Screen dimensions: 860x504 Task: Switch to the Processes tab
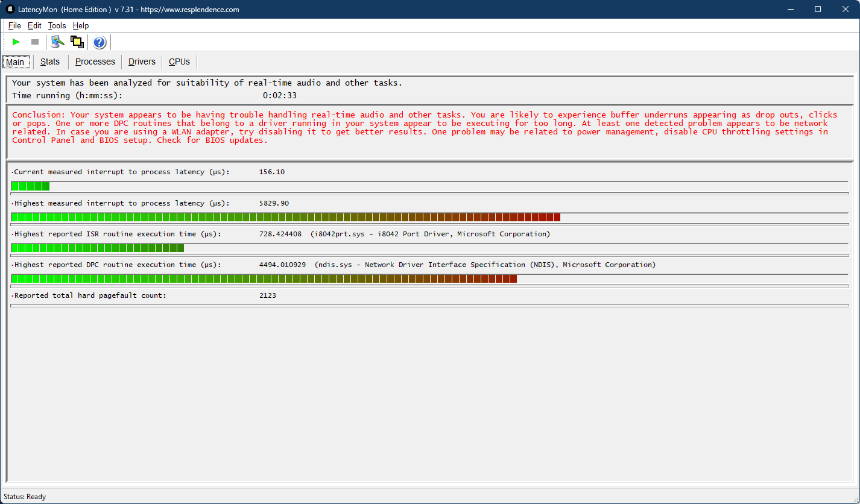tap(95, 61)
